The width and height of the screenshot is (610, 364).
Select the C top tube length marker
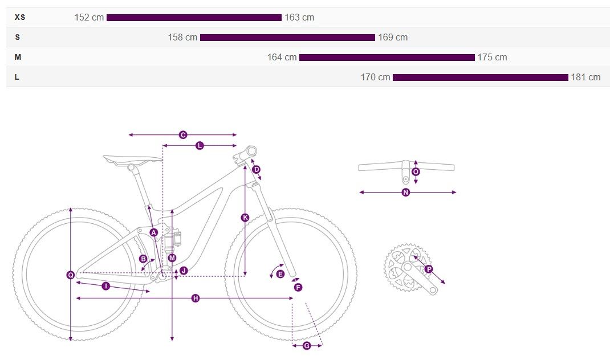point(183,135)
